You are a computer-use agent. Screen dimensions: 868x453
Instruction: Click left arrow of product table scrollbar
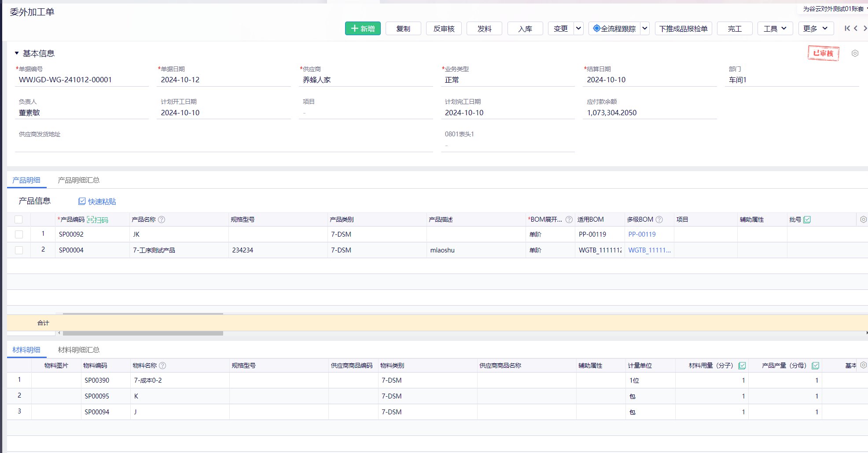click(x=59, y=333)
